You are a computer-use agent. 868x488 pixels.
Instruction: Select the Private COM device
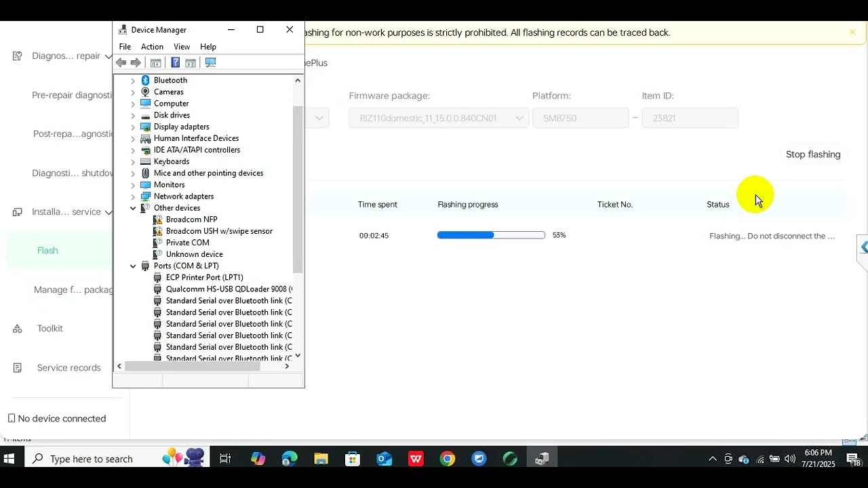[x=187, y=243]
